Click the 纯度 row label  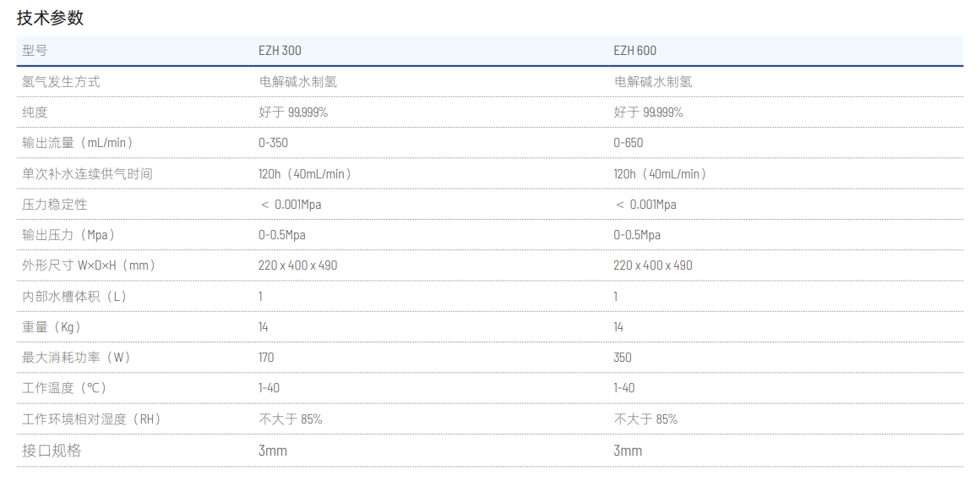point(35,112)
